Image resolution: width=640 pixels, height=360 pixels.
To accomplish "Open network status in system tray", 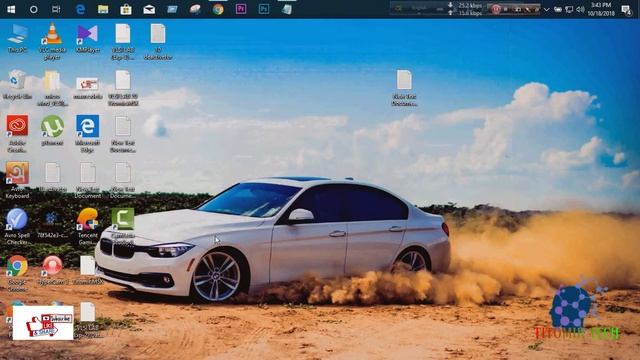I will pos(569,9).
